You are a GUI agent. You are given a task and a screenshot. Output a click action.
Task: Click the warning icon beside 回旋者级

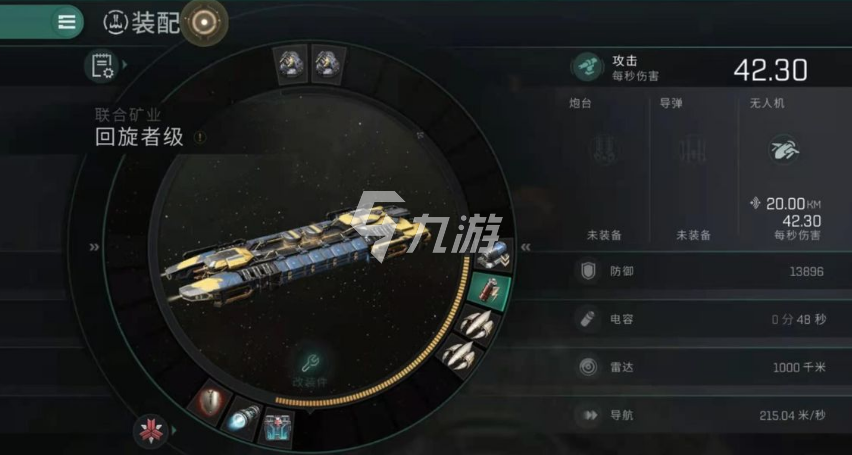(200, 138)
